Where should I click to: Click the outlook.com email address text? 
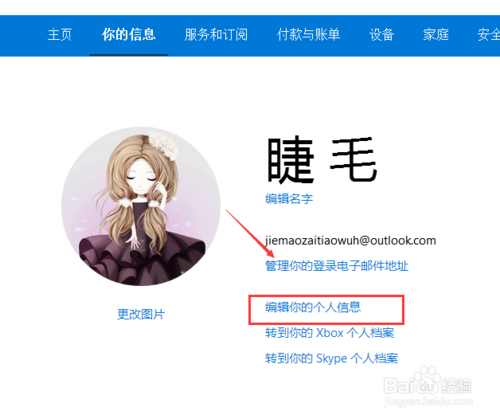[350, 240]
